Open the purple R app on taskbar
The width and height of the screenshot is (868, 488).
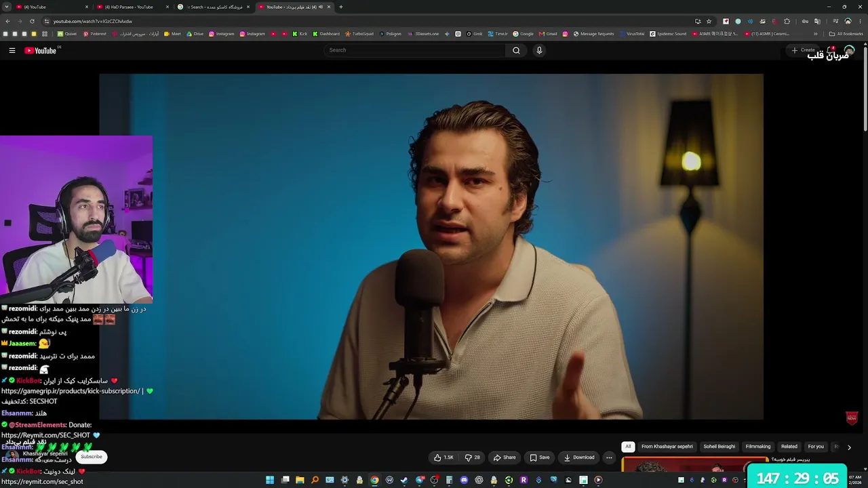coord(524,480)
